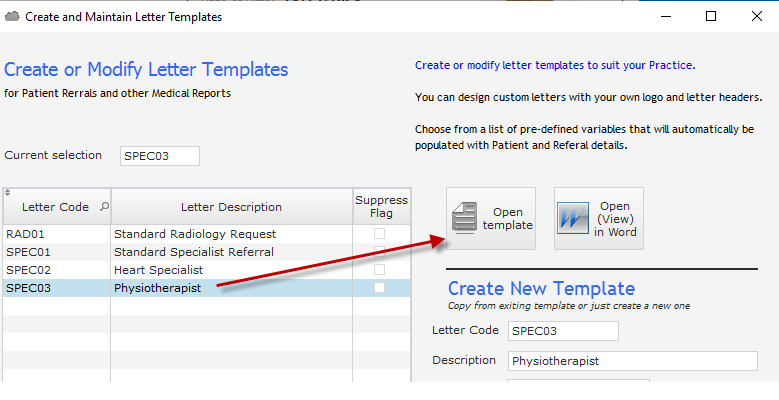This screenshot has width=779, height=400.
Task: Minimize the Letter Templates window
Action: point(666,16)
